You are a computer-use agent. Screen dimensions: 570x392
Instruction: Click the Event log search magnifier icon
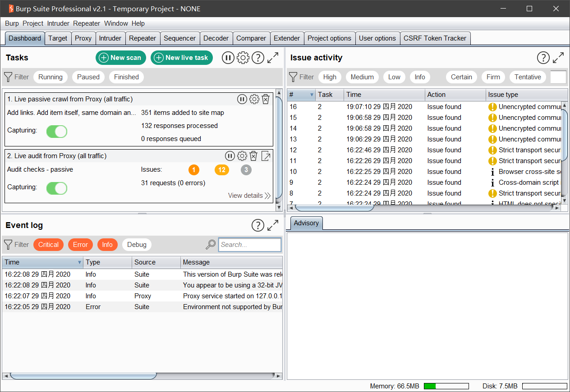tap(211, 245)
